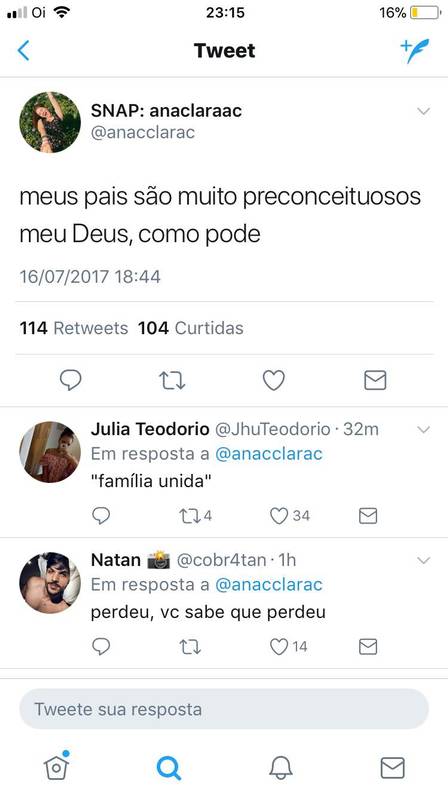The height and width of the screenshot is (797, 448).
Task: View the 114 Retweets list
Action: pyautogui.click(x=74, y=328)
